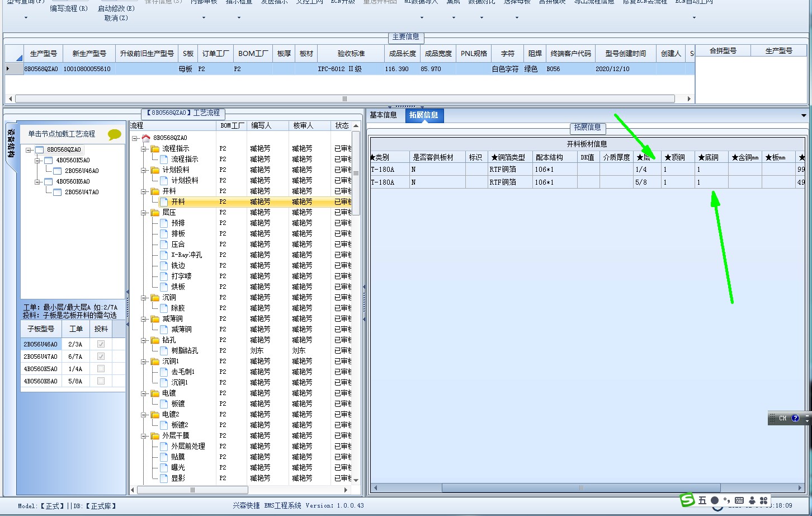This screenshot has width=812, height=516.
Task: Click the process tree vertical scrollbar thumb
Action: tap(356, 173)
